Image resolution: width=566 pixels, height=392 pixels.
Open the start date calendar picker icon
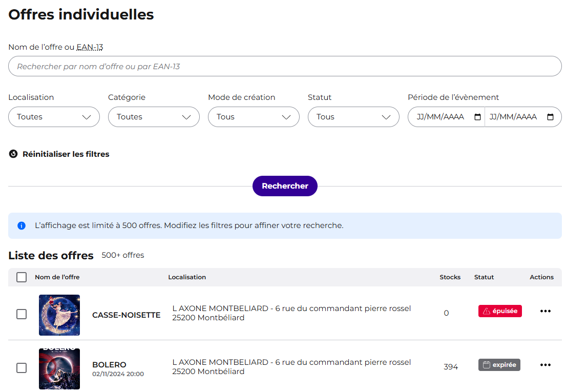coord(477,117)
